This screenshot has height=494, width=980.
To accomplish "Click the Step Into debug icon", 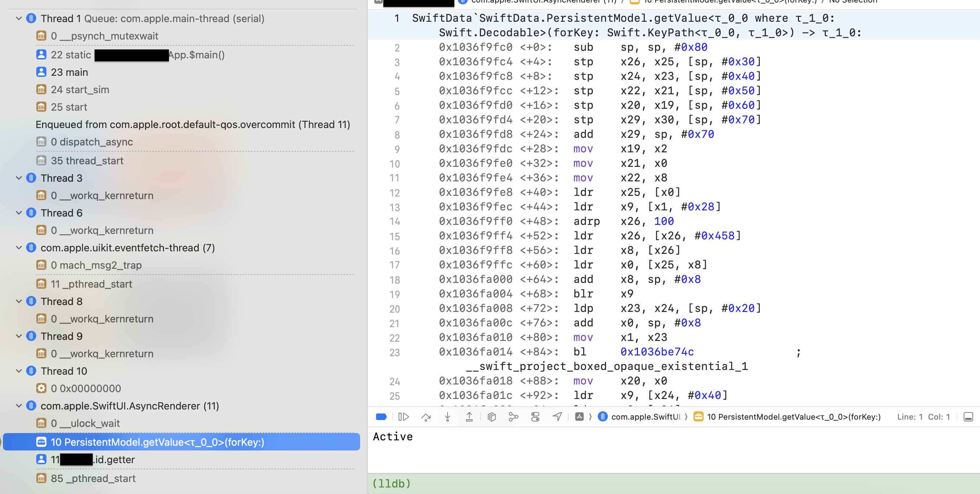I will tap(448, 417).
